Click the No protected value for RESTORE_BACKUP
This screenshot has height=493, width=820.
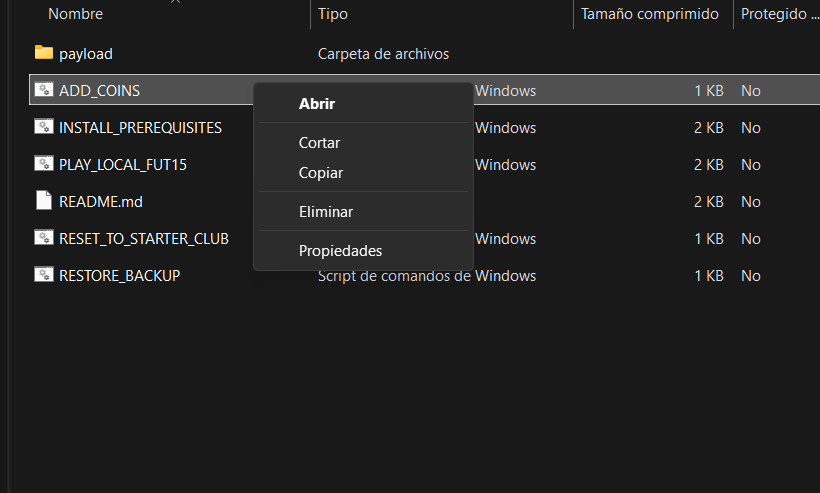[x=750, y=276]
